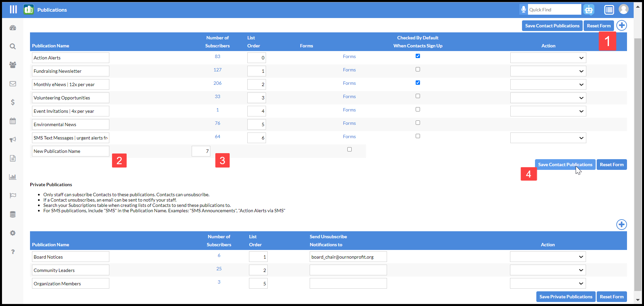Click list order field for Organization Members

[258, 283]
